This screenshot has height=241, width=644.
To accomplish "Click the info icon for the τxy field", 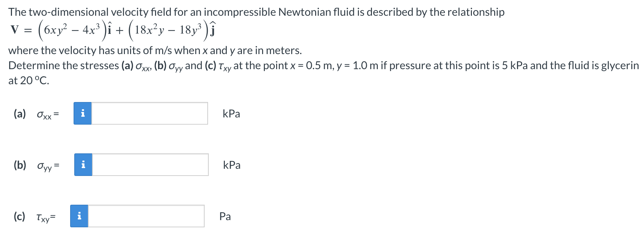I will pos(80,216).
